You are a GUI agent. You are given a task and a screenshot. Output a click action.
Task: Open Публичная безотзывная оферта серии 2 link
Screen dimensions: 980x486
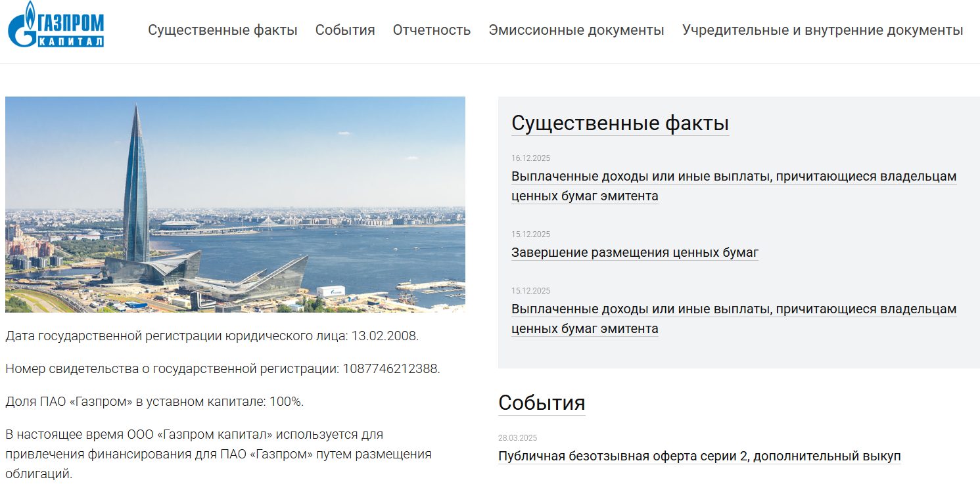[x=699, y=456]
